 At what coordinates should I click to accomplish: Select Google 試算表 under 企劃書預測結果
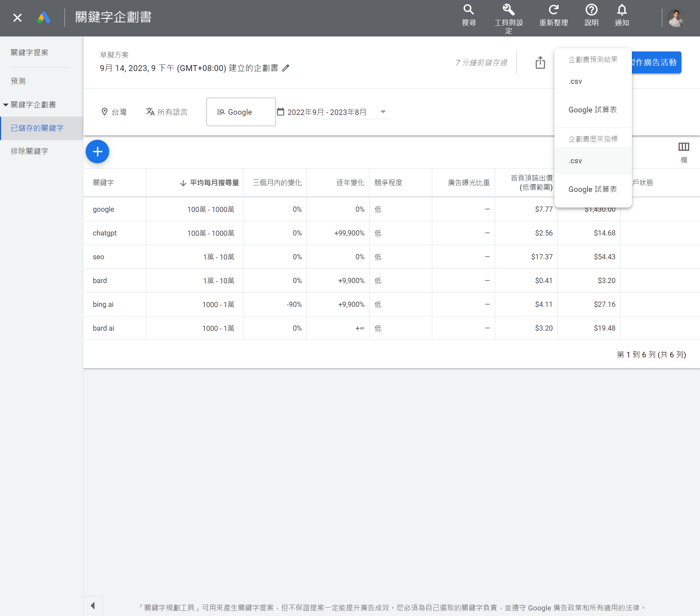(x=593, y=110)
